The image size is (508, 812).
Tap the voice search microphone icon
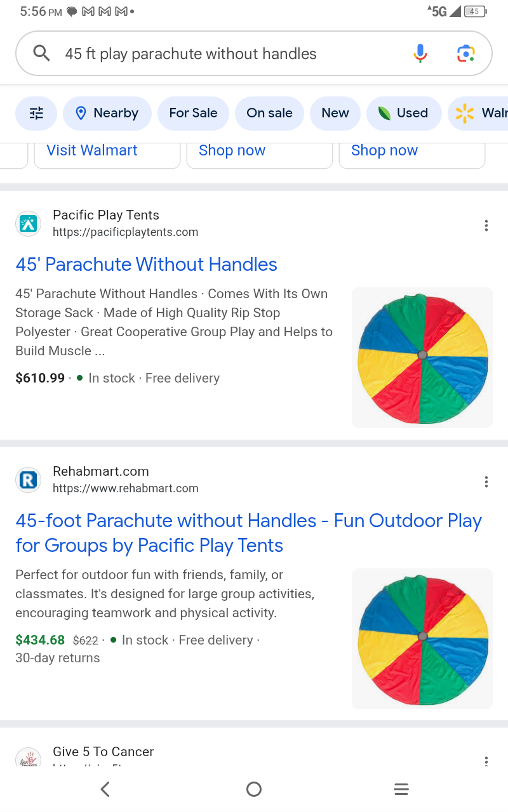(x=420, y=54)
